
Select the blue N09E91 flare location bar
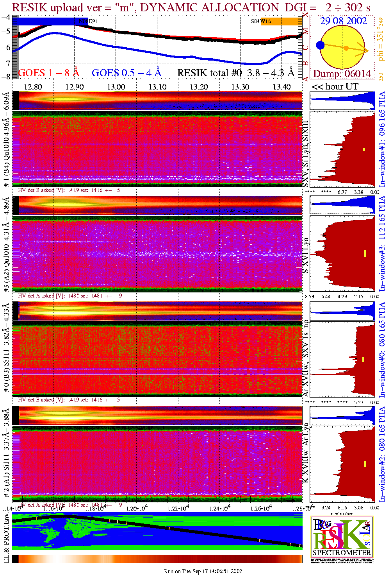point(47,22)
